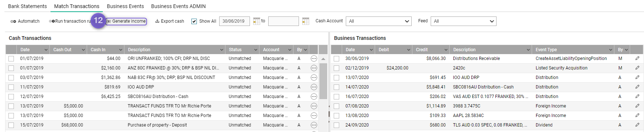Open Cash Out column filter arrow
The height and width of the screenshot is (132, 644).
(83, 50)
